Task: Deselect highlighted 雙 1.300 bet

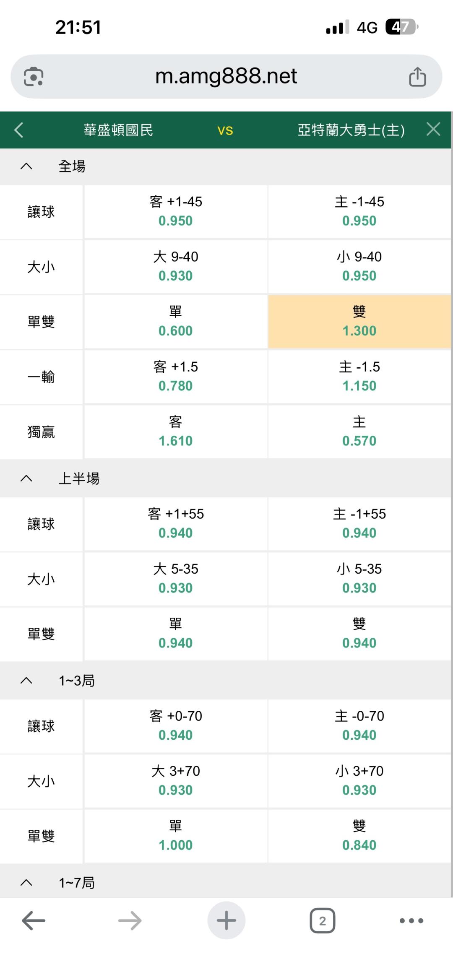Action: point(359,322)
